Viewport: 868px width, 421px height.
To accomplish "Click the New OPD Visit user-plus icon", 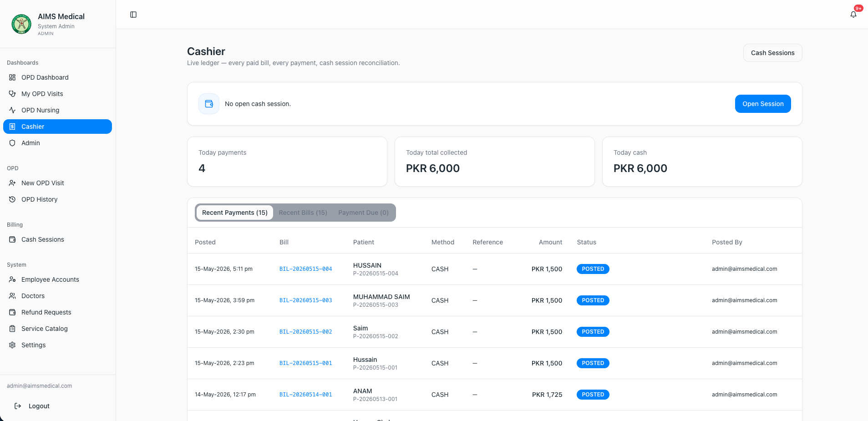I will click(x=12, y=183).
